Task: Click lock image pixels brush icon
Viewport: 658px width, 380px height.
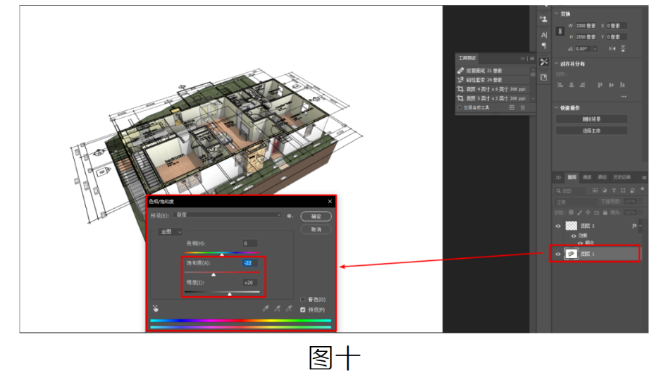Action: click(580, 212)
